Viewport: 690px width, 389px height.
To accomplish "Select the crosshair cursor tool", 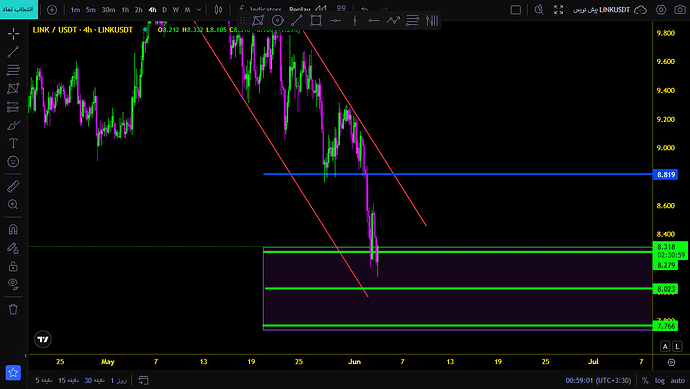I will tap(13, 33).
